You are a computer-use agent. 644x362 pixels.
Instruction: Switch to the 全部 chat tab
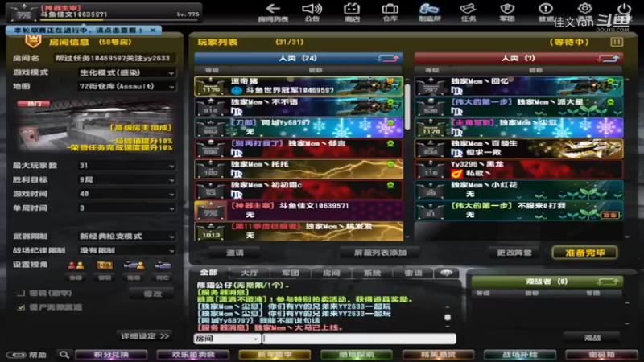208,273
